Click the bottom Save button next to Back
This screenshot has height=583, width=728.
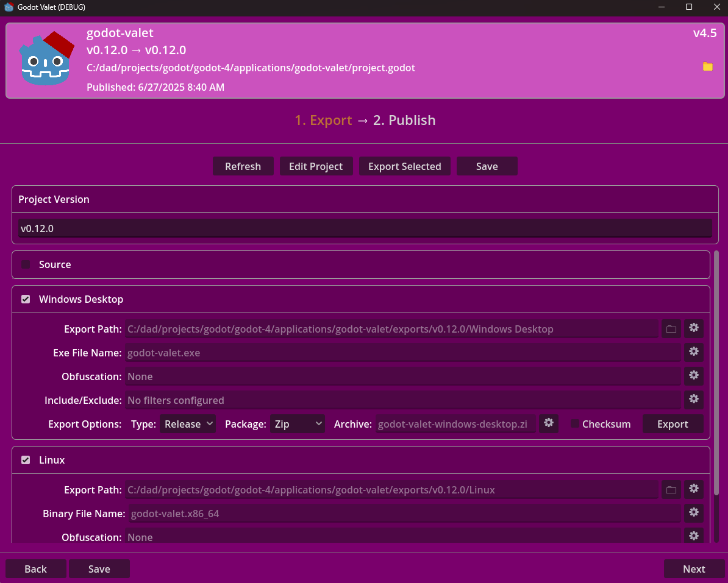click(99, 568)
